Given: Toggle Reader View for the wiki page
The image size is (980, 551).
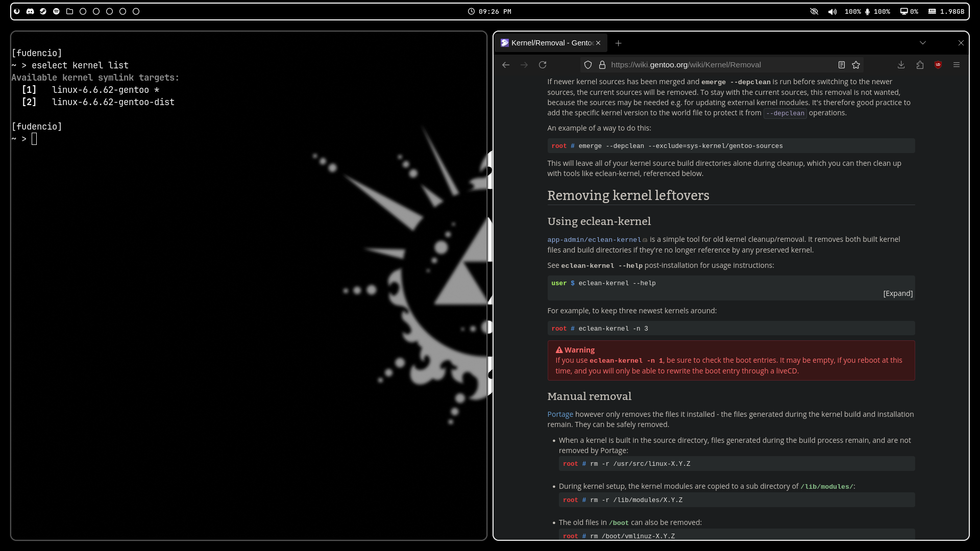Looking at the screenshot, I should (841, 65).
